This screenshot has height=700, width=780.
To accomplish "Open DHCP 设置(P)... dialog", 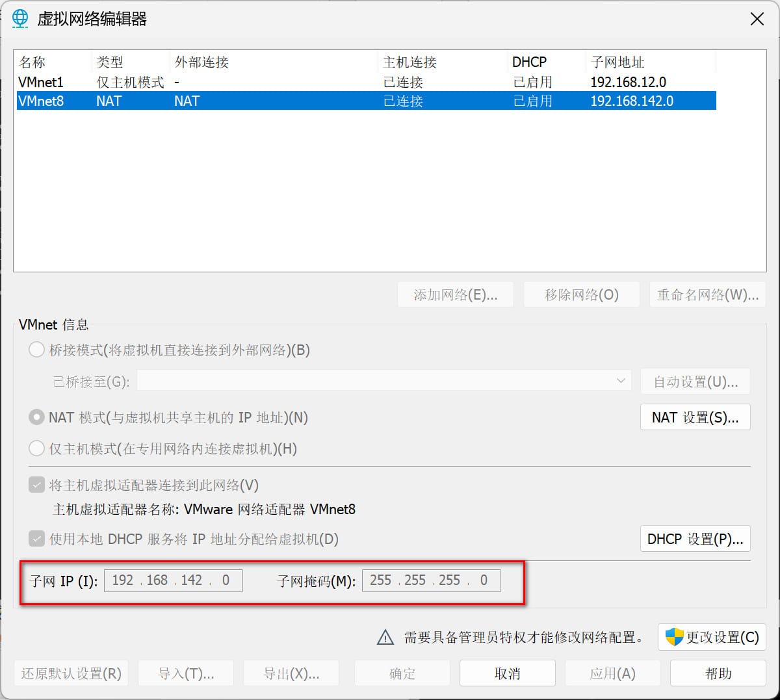I will coord(695,539).
